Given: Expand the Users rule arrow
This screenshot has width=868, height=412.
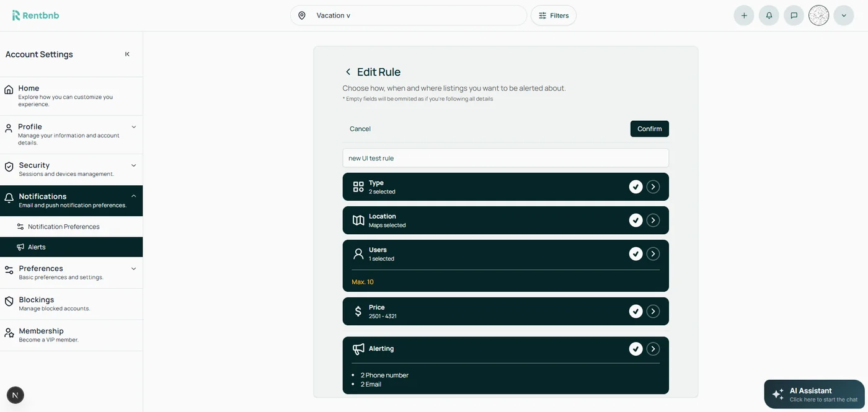Looking at the screenshot, I should [x=653, y=253].
